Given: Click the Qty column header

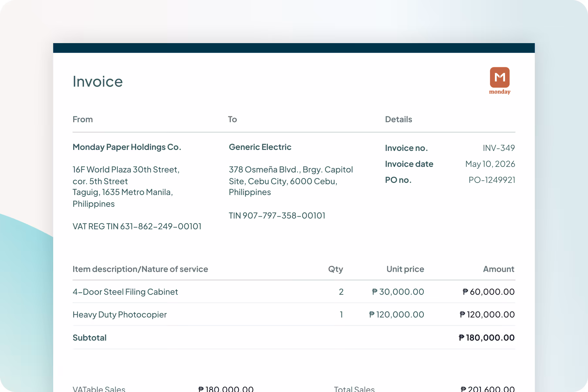Looking at the screenshot, I should (x=335, y=269).
